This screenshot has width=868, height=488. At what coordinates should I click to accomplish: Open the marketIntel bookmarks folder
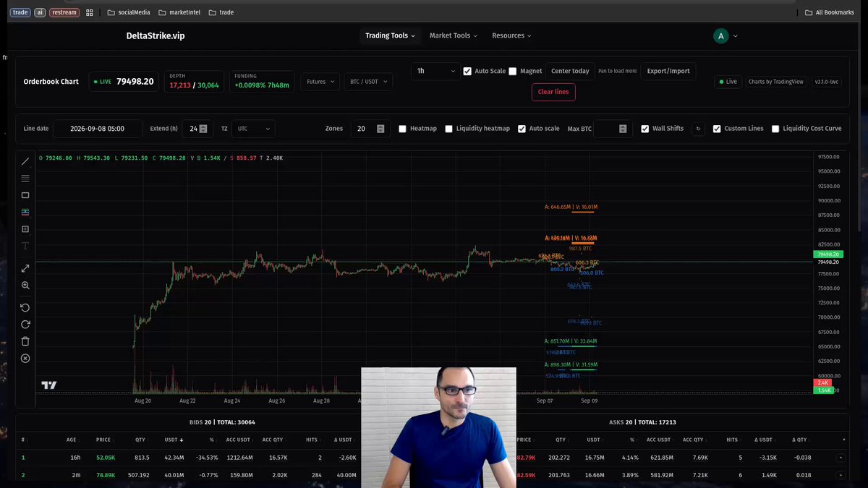click(x=179, y=12)
